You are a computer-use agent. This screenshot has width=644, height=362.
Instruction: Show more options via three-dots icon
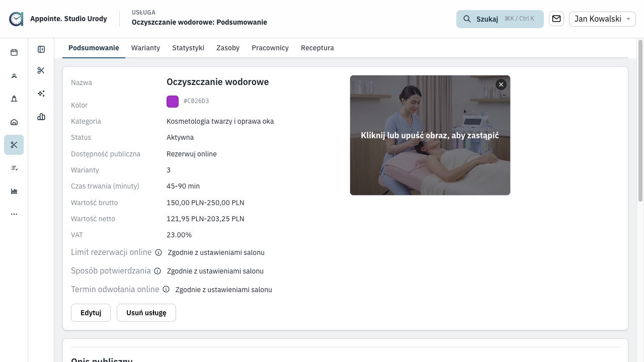[14, 214]
